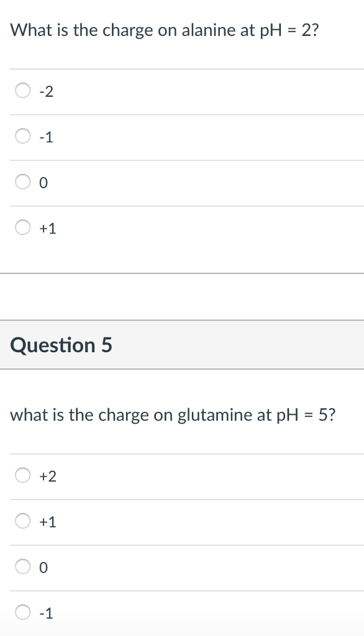
Task: Select -1 under Question 5
Action: (22, 612)
